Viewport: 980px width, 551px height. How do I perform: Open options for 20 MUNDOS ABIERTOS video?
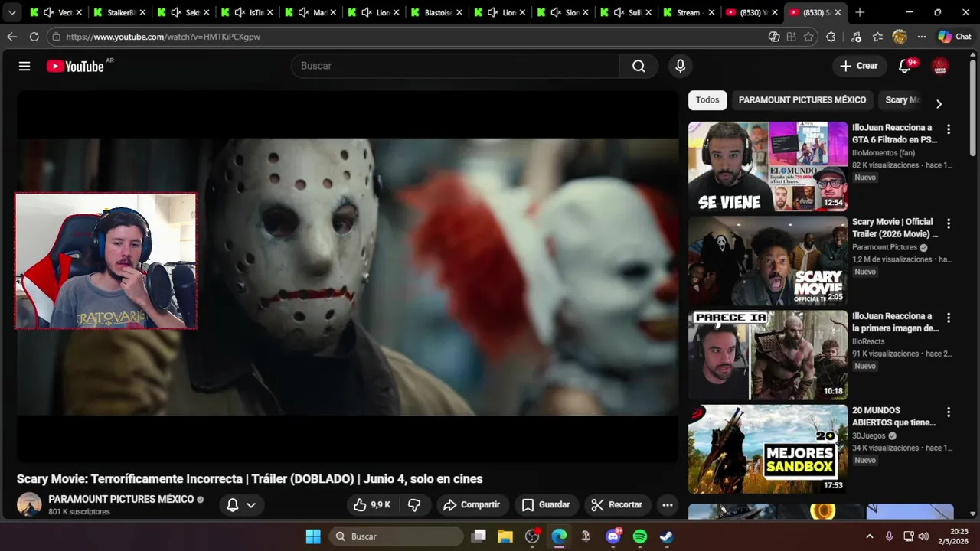pos(949,412)
